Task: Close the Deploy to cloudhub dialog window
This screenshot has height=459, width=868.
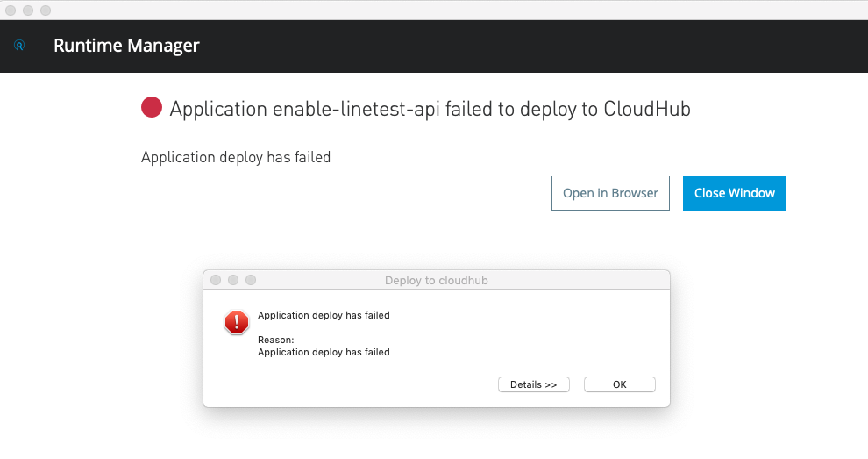Action: [216, 280]
